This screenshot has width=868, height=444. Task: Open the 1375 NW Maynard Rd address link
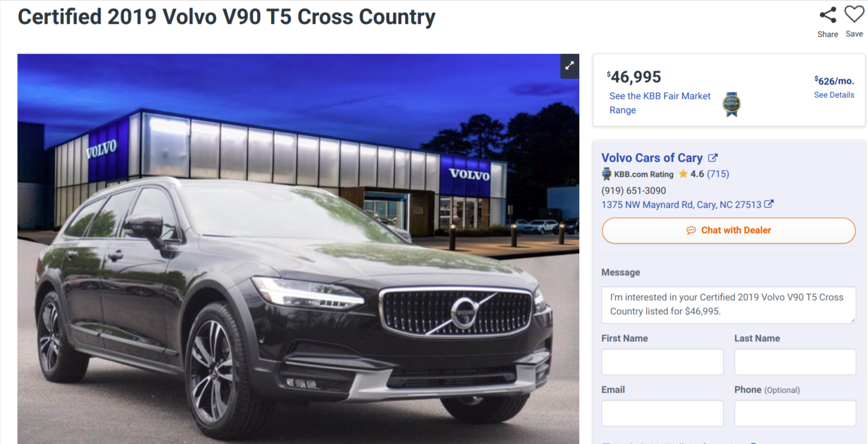tap(681, 204)
